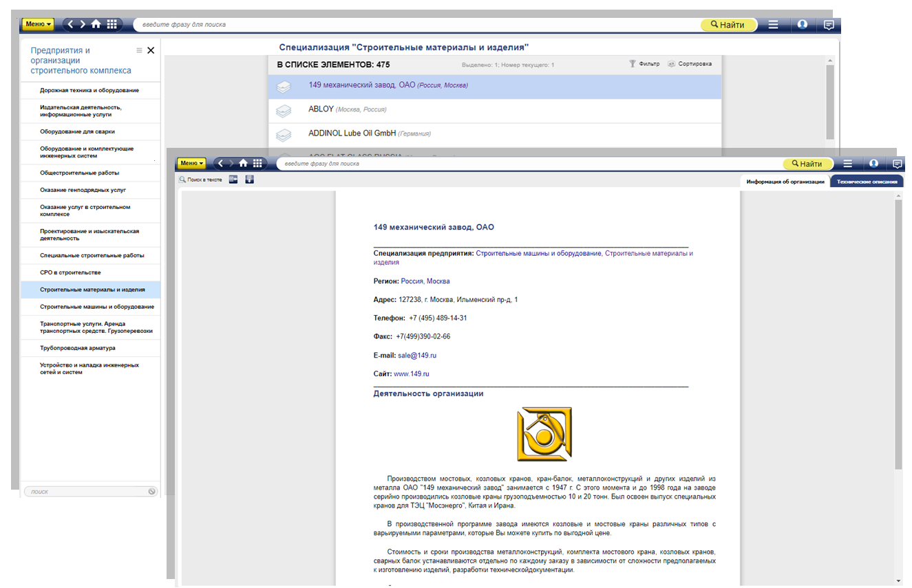Open the Сортировка control
The height and width of the screenshot is (588, 912).
(x=690, y=64)
